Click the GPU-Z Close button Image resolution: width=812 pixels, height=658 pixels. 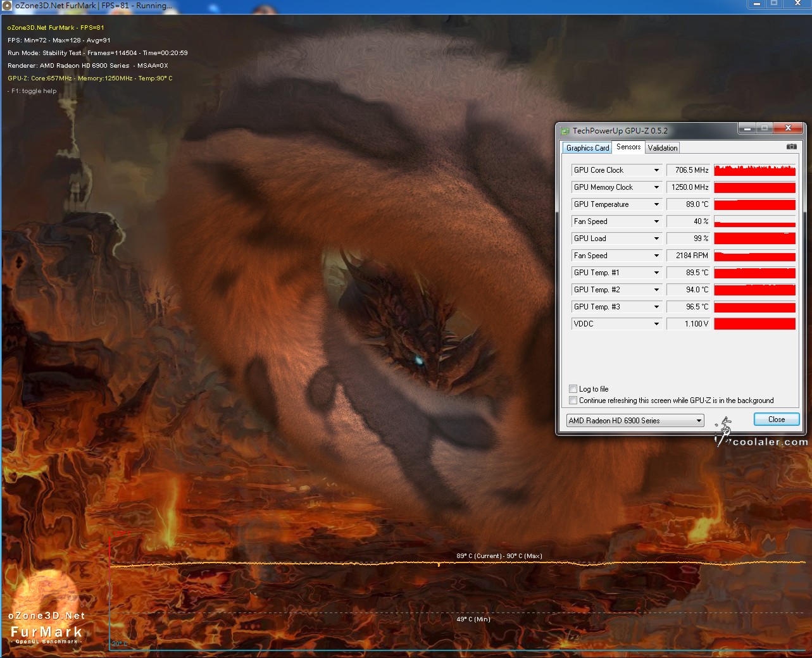[777, 419]
